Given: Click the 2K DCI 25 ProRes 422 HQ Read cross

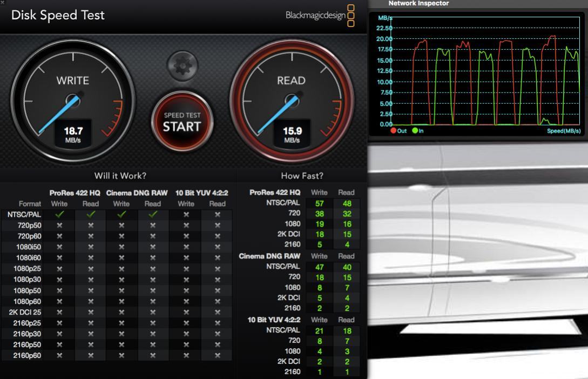Looking at the screenshot, I should click(91, 312).
